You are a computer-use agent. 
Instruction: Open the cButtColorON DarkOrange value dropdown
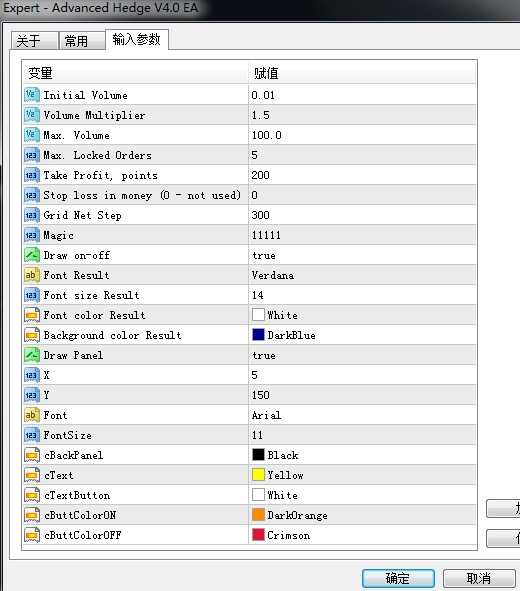[x=362, y=515]
